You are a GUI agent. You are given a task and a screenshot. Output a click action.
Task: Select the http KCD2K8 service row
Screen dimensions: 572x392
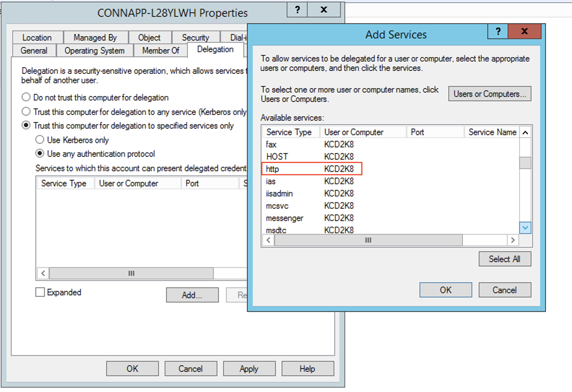(x=311, y=169)
